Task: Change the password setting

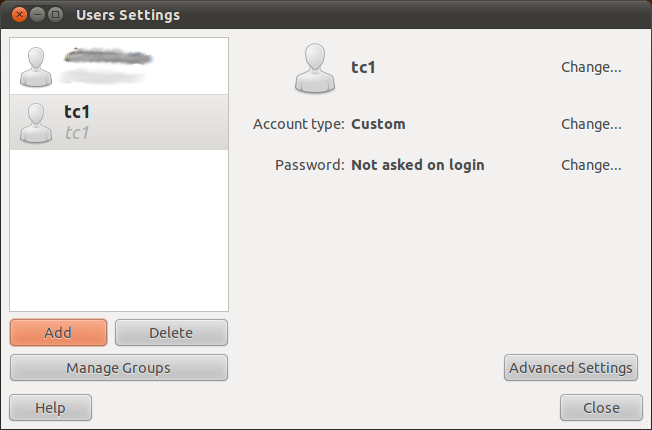Action: (x=591, y=165)
